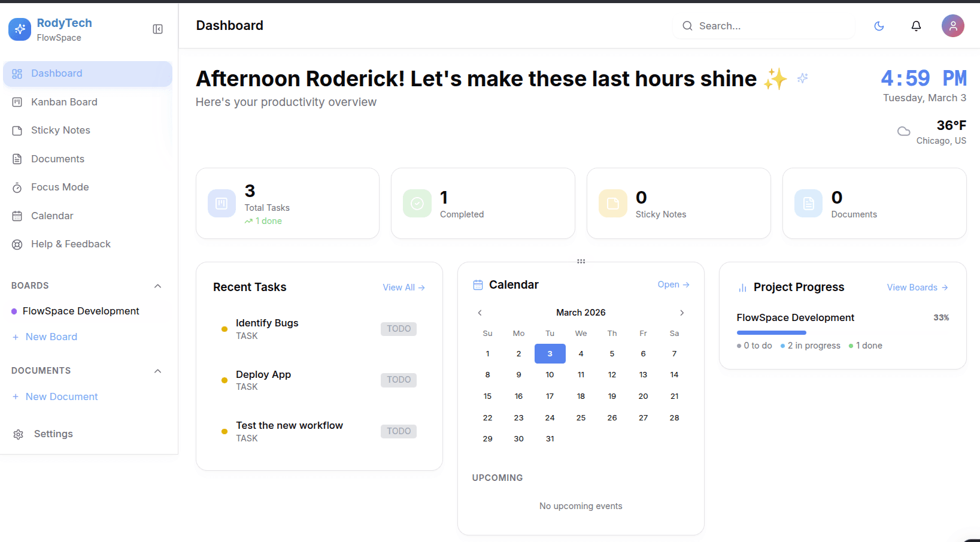The image size is (980, 542).
Task: Open Focus Mode in sidebar
Action: tap(60, 187)
